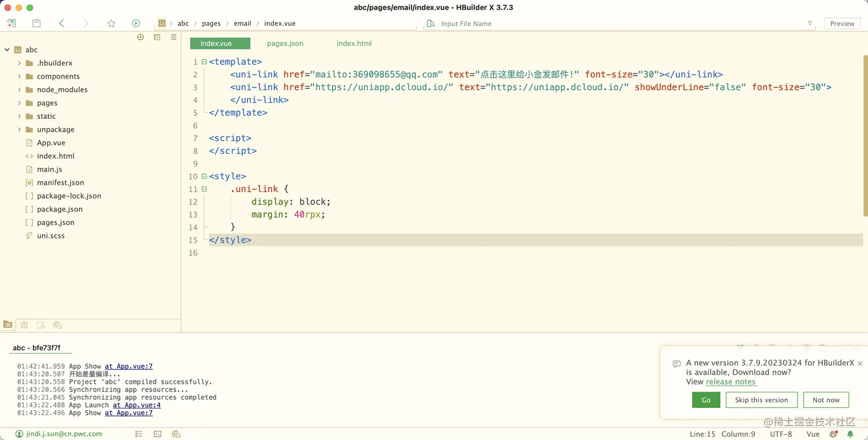This screenshot has width=868, height=440.
Task: Open main.js in the file tree
Action: click(x=49, y=169)
